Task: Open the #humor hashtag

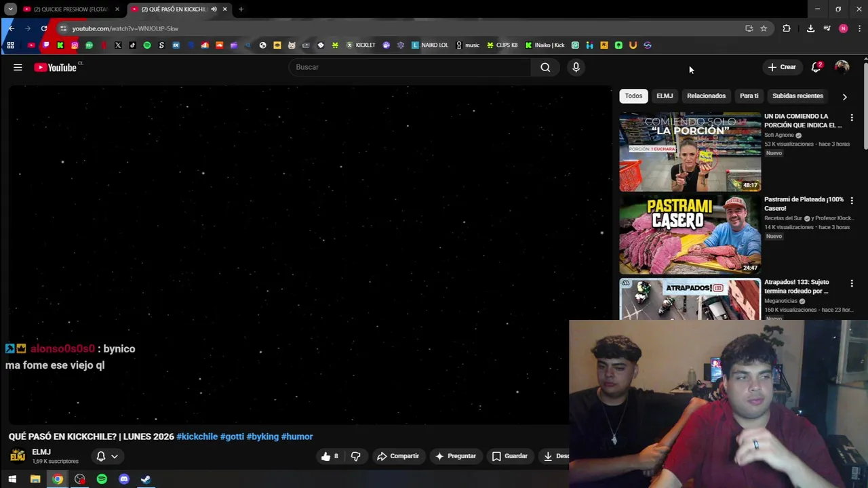Action: tap(297, 436)
